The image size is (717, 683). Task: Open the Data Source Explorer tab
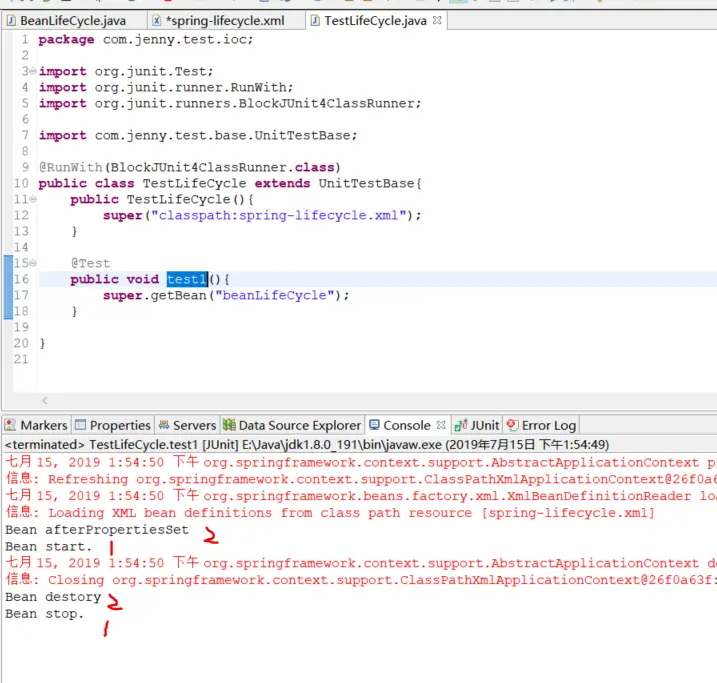292,425
